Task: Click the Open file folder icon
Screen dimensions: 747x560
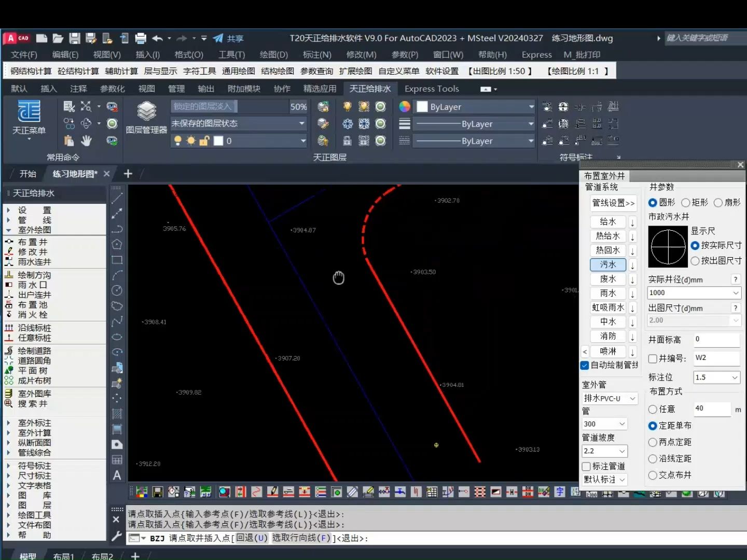Action: coord(58,38)
